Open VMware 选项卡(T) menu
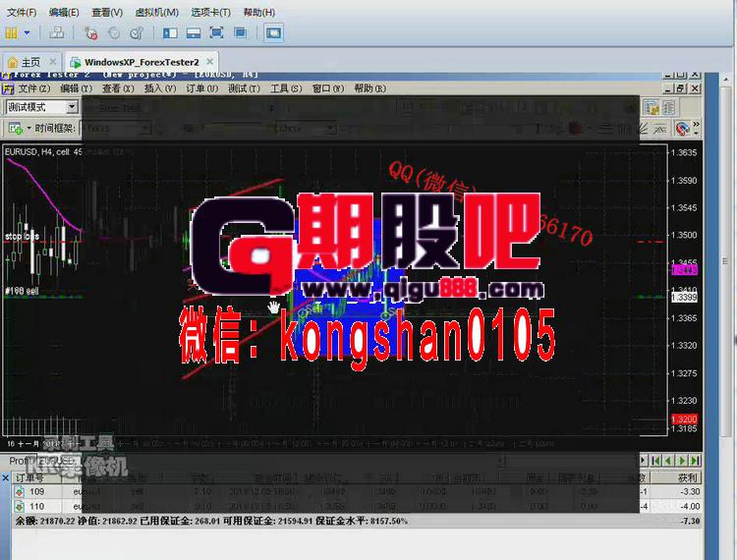The width and height of the screenshot is (737, 560). click(210, 12)
